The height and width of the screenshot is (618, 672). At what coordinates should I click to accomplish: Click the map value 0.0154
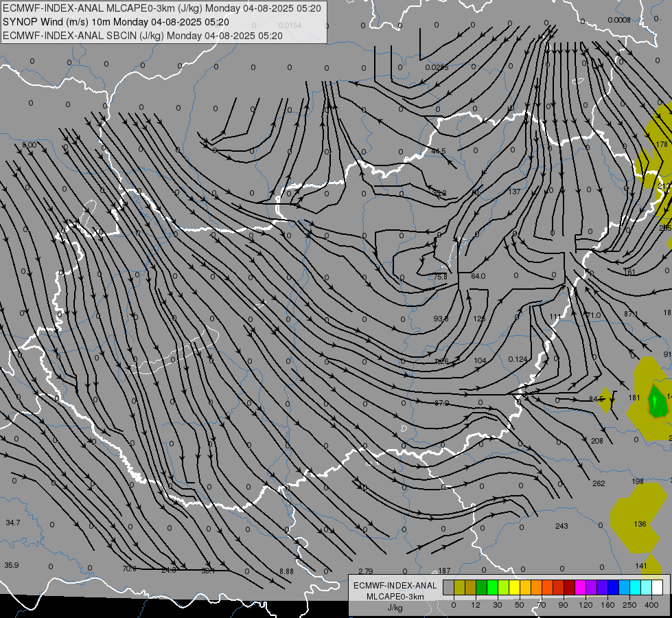pyautogui.click(x=290, y=25)
